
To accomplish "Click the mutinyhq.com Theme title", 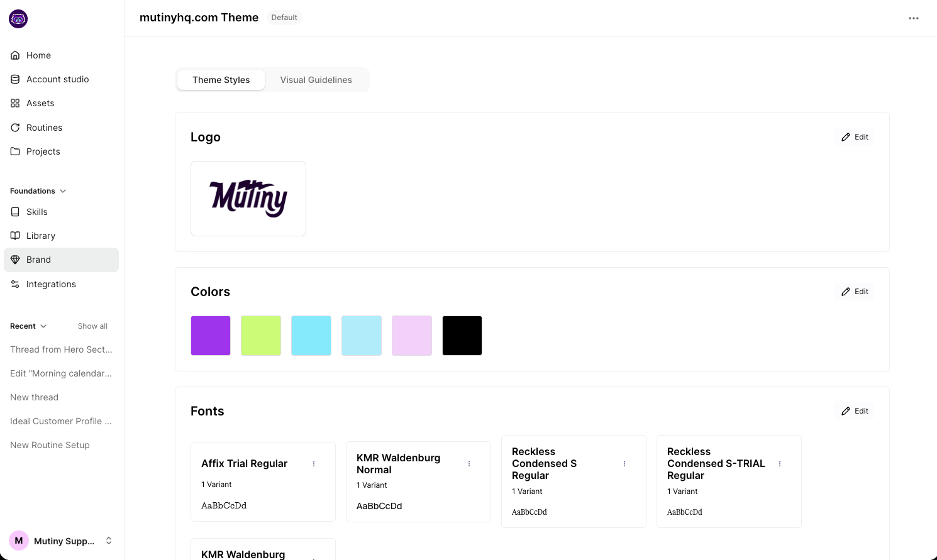I will [199, 18].
